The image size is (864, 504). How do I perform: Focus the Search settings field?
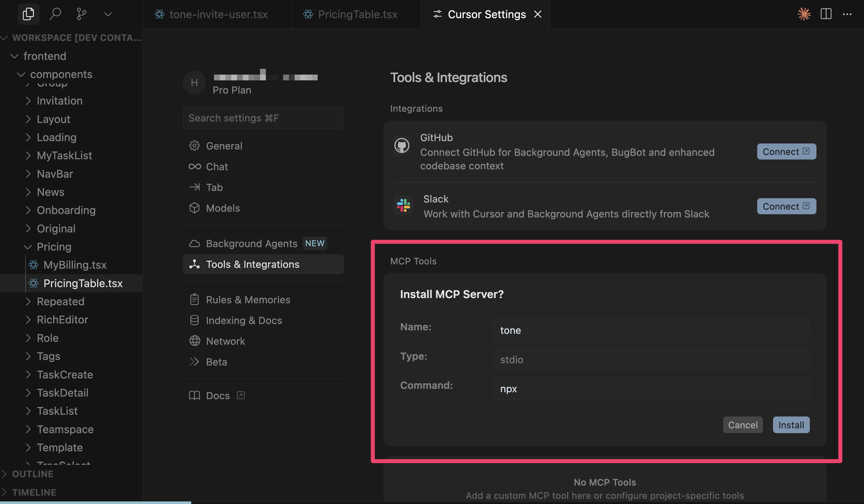click(x=263, y=118)
